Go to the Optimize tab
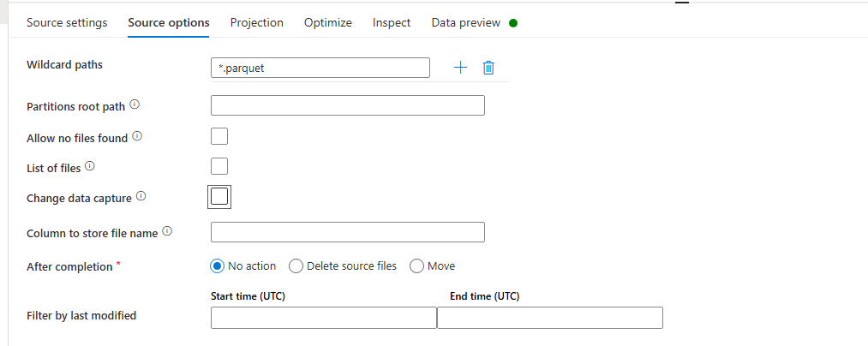The width and height of the screenshot is (868, 346). (327, 23)
